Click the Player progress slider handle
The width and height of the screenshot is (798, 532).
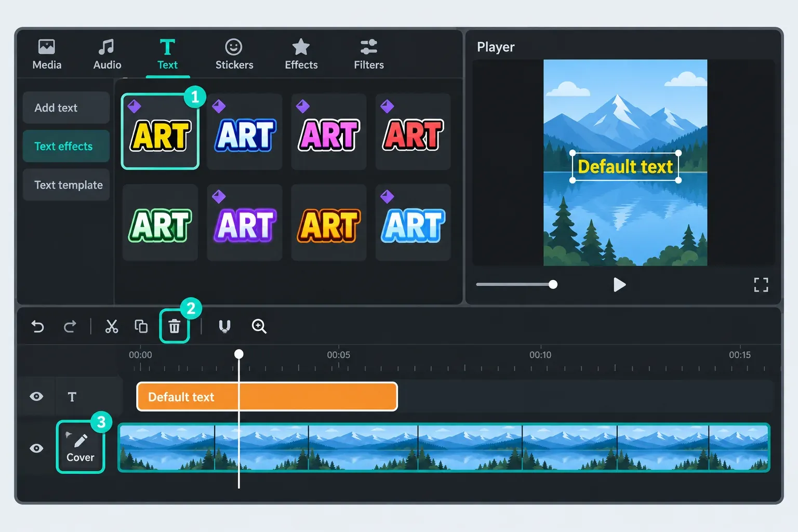point(553,284)
